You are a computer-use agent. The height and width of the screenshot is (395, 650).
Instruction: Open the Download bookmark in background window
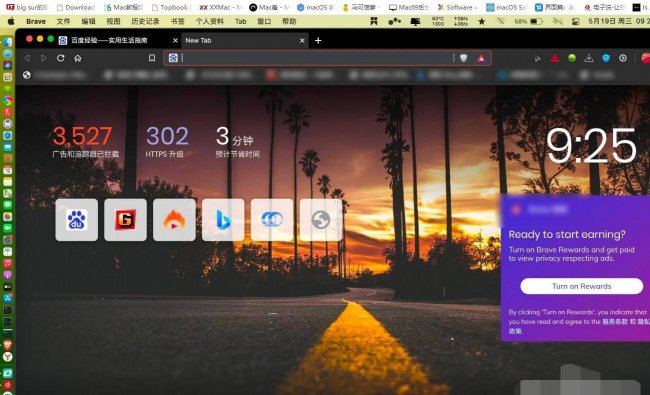point(76,7)
